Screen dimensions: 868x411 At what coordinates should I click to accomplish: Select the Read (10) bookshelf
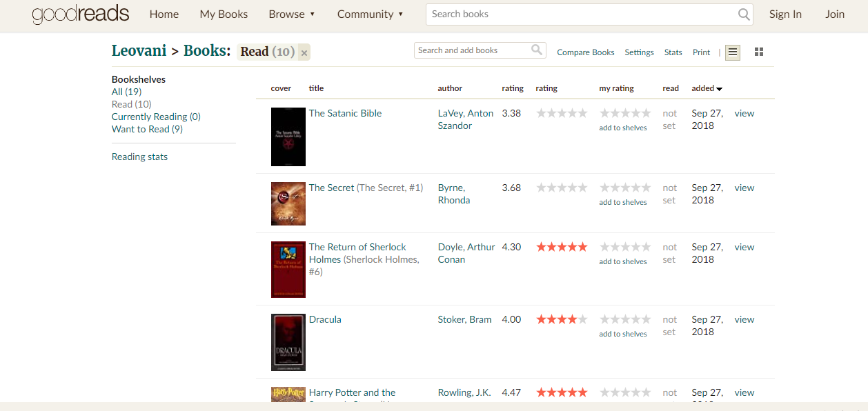click(131, 104)
